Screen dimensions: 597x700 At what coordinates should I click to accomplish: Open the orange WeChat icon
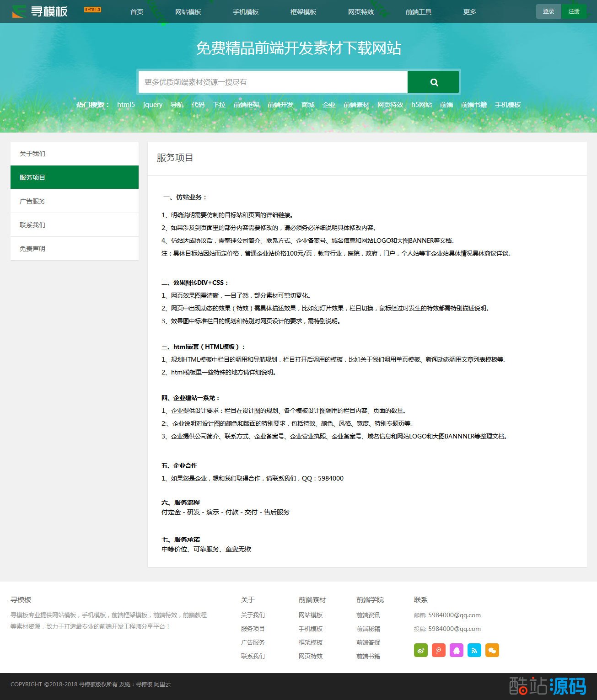[492, 650]
